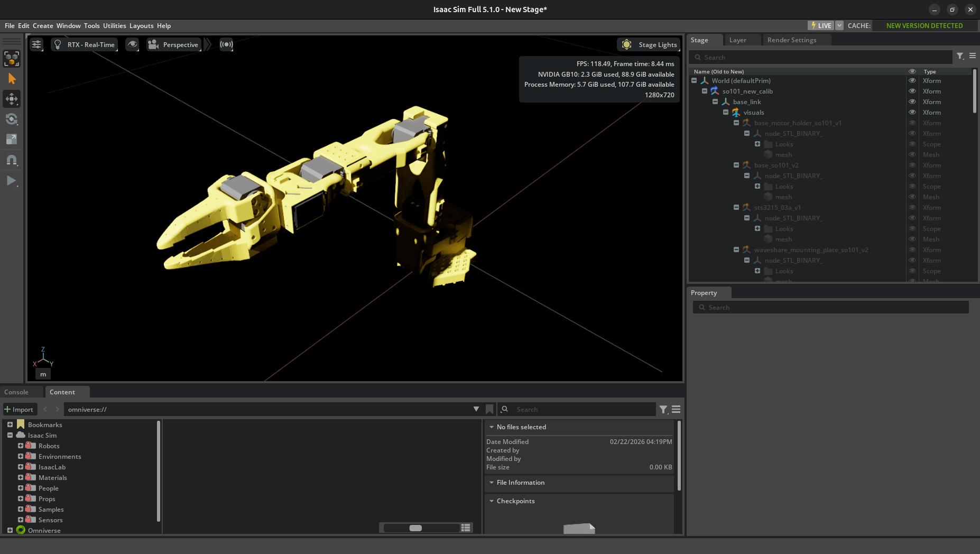The height and width of the screenshot is (554, 980).
Task: Toggle the Snap magnet tool
Action: tap(12, 160)
